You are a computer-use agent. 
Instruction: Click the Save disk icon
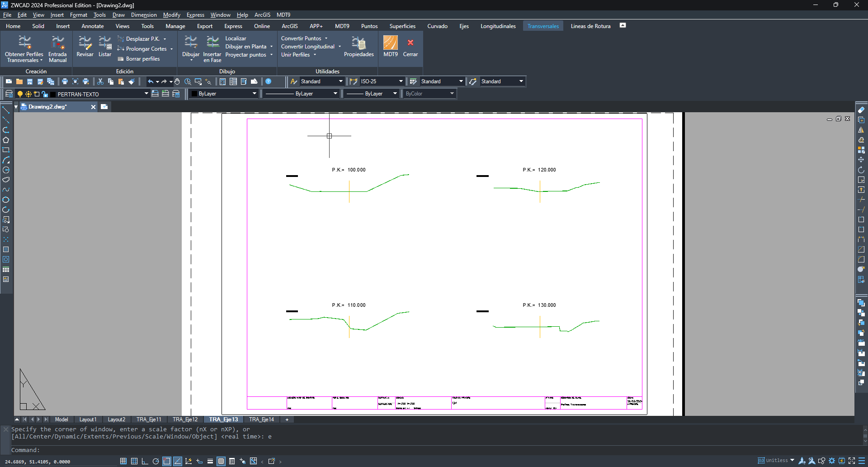click(30, 81)
